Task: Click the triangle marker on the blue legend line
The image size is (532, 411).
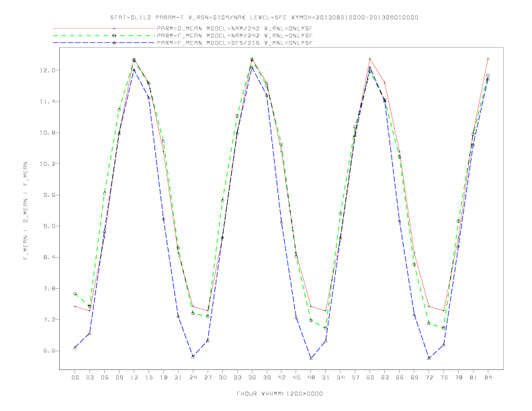Action: [114, 43]
